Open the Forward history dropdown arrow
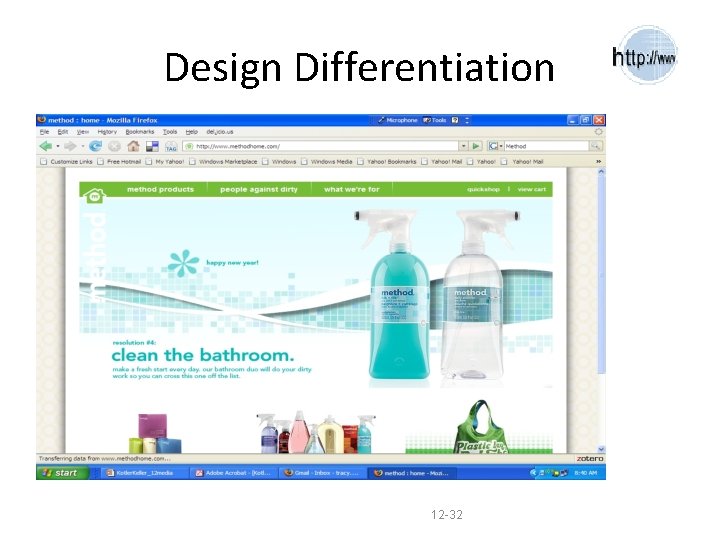 (x=83, y=146)
